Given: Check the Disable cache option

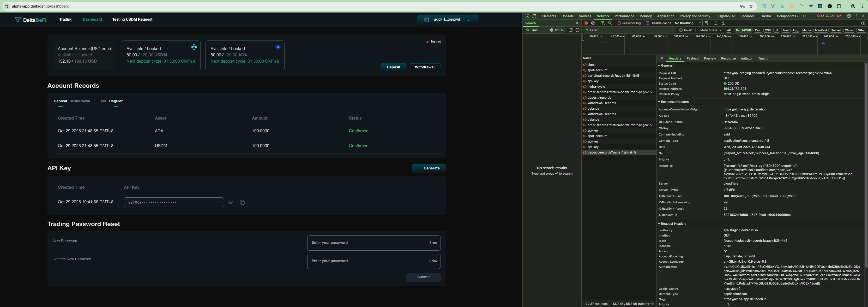Looking at the screenshot, I should [x=647, y=23].
